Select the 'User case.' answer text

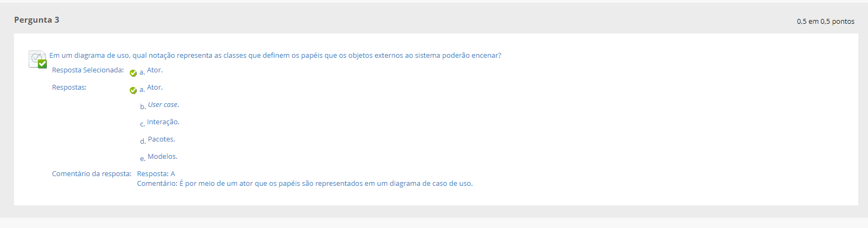click(x=163, y=105)
